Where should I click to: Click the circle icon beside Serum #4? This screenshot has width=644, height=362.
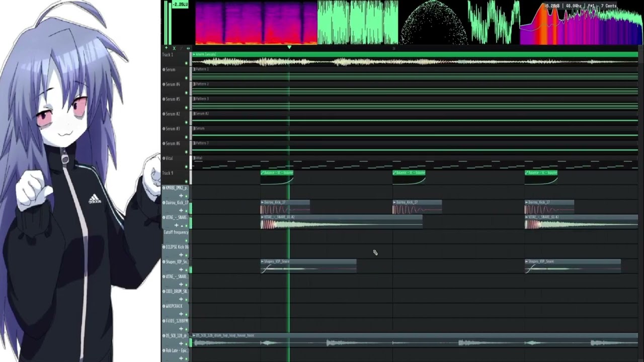tap(164, 84)
